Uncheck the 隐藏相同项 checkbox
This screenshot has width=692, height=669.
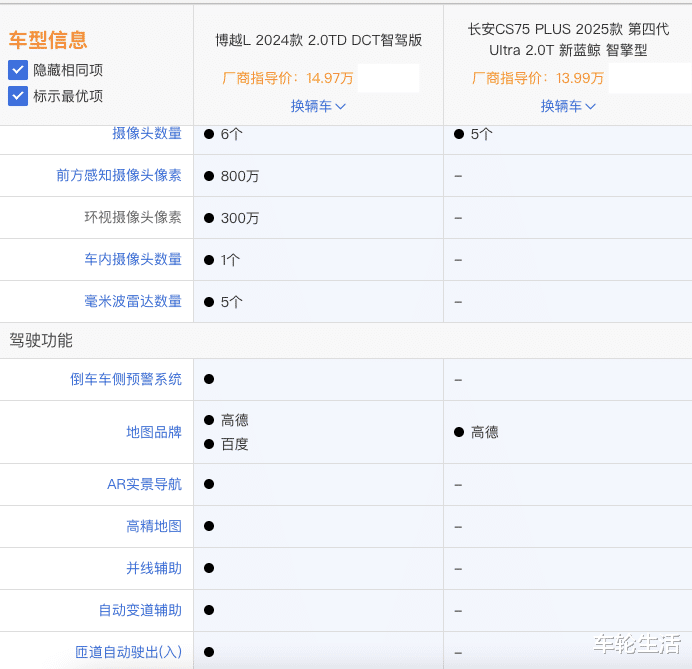tap(18, 70)
